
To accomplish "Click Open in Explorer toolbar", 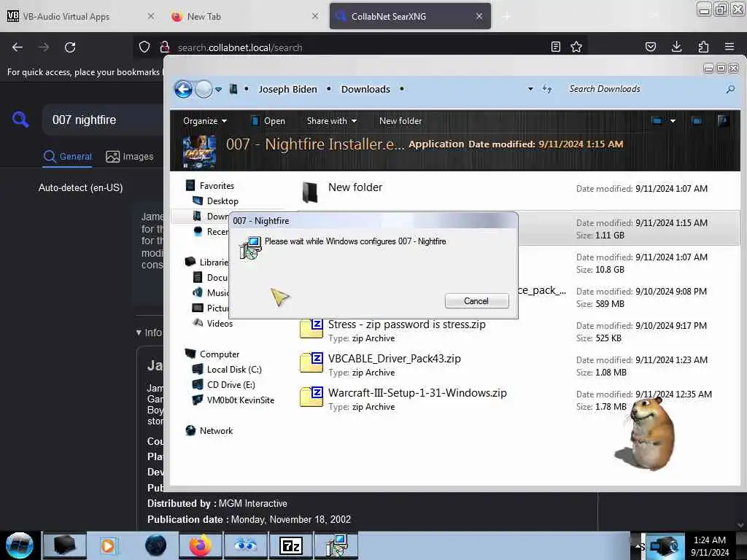I will pyautogui.click(x=268, y=121).
